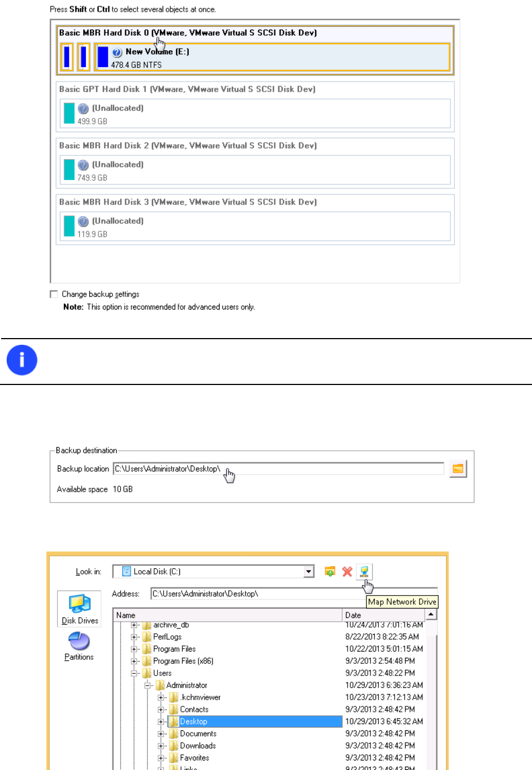This screenshot has width=532, height=770.
Task: Click the file list scroll-up arrow
Action: tap(431, 615)
